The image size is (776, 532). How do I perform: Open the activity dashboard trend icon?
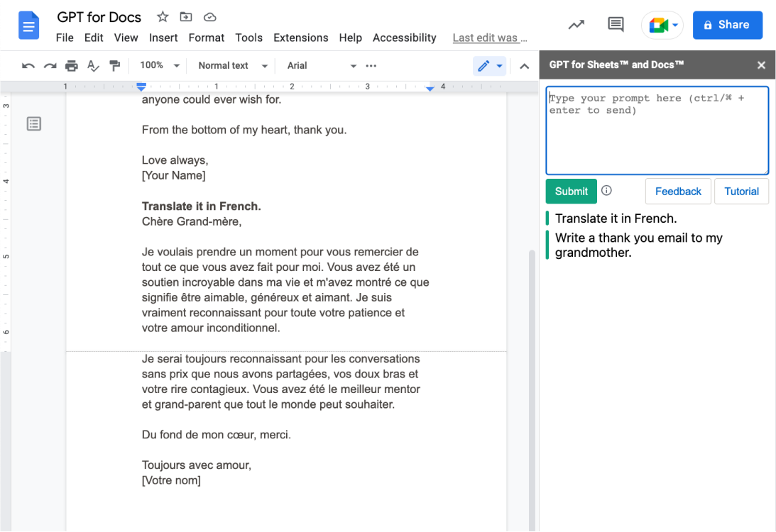point(576,25)
